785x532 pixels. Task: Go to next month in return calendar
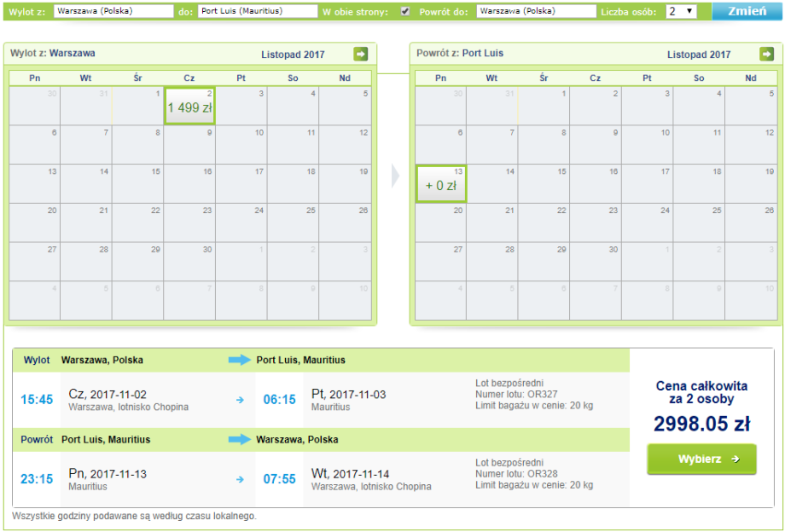coord(766,55)
